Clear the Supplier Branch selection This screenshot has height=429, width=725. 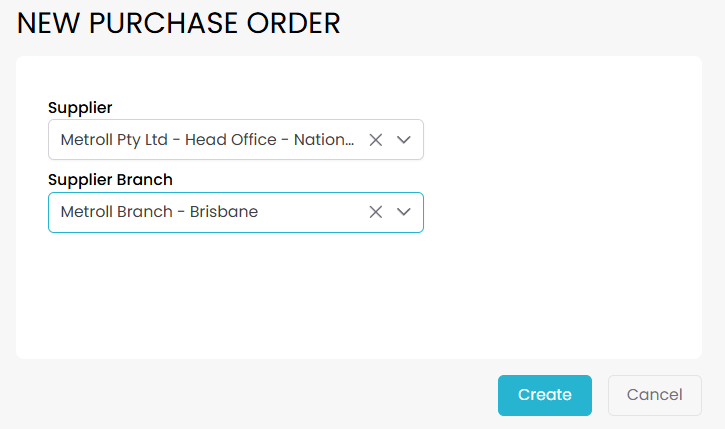click(x=376, y=212)
